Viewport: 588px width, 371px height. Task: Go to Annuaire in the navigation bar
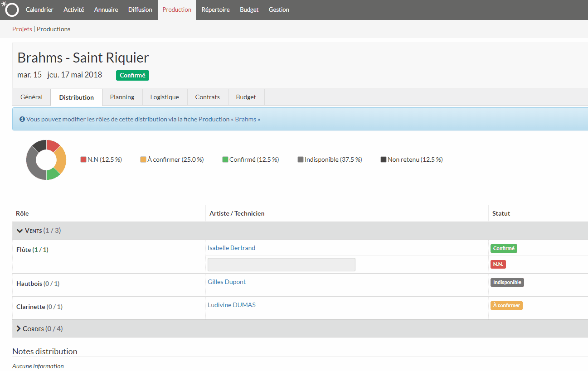click(106, 10)
